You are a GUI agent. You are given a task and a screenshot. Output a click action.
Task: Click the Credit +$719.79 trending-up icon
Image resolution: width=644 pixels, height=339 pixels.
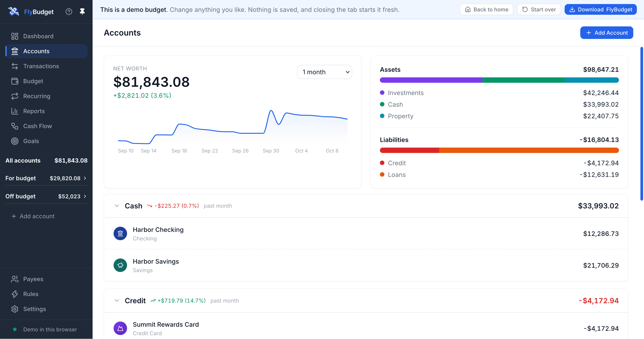click(x=153, y=301)
